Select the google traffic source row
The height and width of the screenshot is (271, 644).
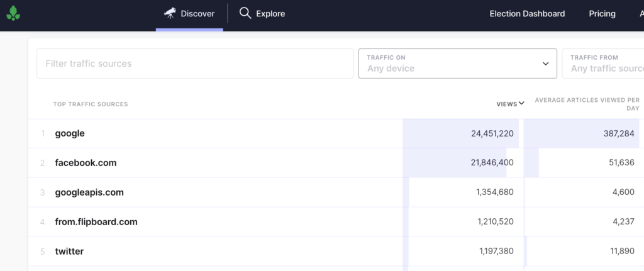(336, 133)
